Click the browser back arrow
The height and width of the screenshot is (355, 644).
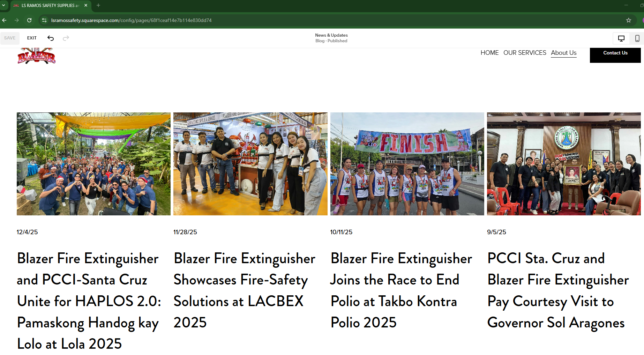[5, 20]
